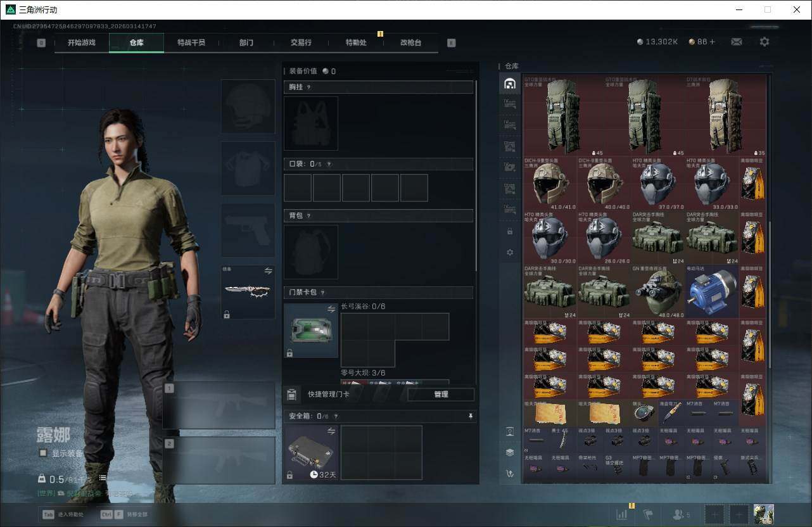
Task: Open the warehouse sidebar gear icon
Action: [x=509, y=252]
